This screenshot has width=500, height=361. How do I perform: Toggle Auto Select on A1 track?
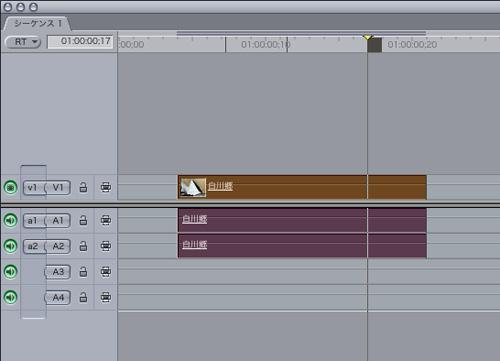pyautogui.click(x=106, y=220)
